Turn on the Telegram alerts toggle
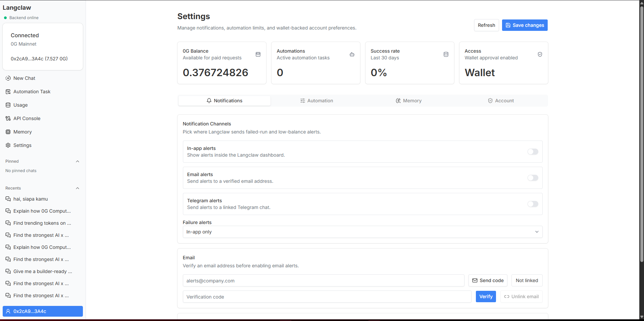Image resolution: width=644 pixels, height=321 pixels. tap(533, 204)
